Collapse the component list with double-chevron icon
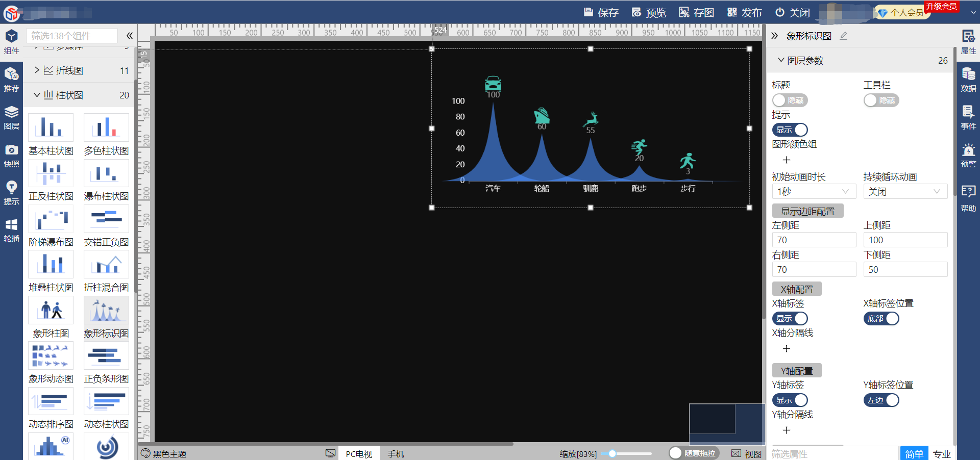The image size is (980, 460). 130,36
